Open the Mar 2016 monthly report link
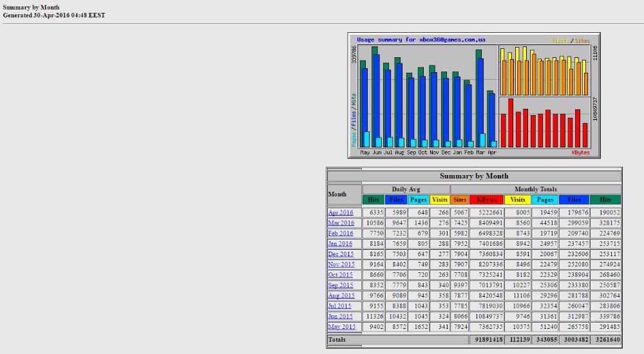The image size is (644, 354). [341, 223]
